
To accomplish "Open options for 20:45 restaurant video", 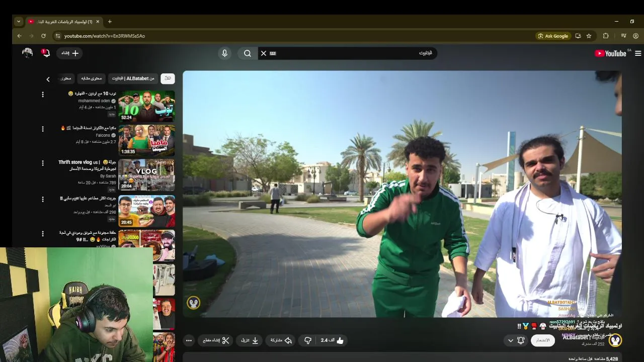I will (x=43, y=199).
